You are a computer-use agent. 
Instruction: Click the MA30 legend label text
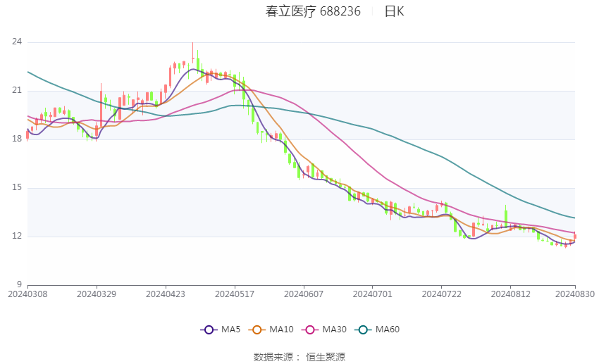334,330
